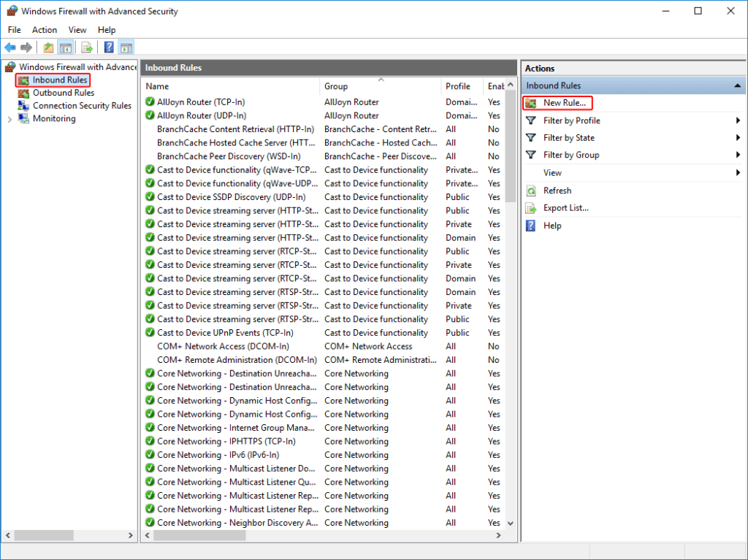Toggle the Action pane visibility icon
The image size is (748, 560).
(126, 47)
